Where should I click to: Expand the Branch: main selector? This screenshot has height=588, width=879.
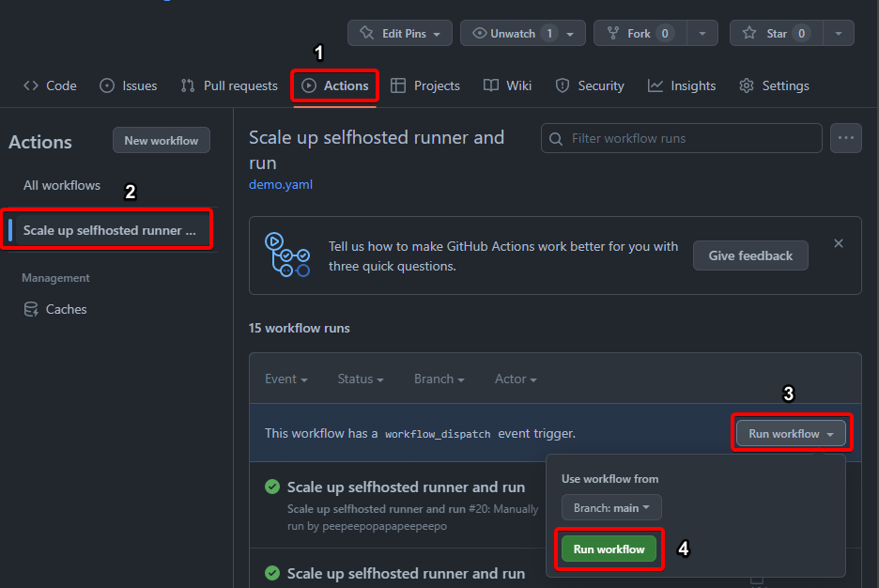coord(611,508)
